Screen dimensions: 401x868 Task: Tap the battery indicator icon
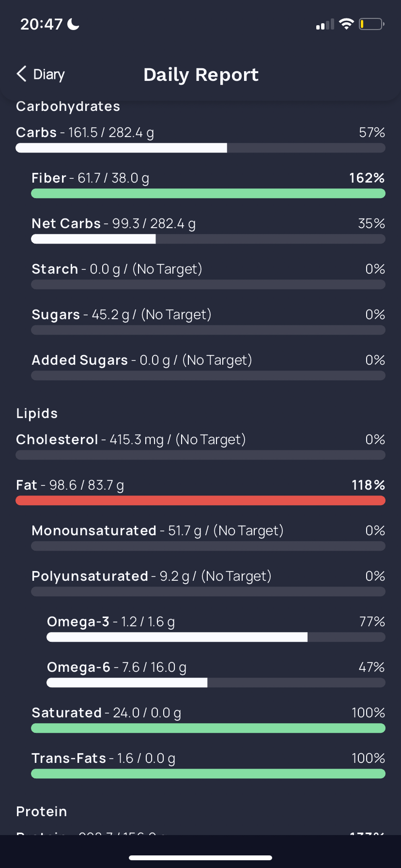371,24
